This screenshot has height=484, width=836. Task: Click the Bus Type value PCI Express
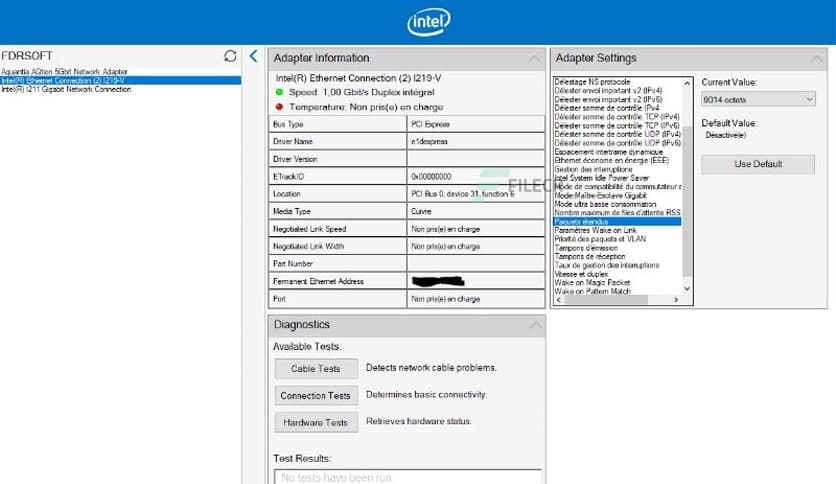point(430,124)
